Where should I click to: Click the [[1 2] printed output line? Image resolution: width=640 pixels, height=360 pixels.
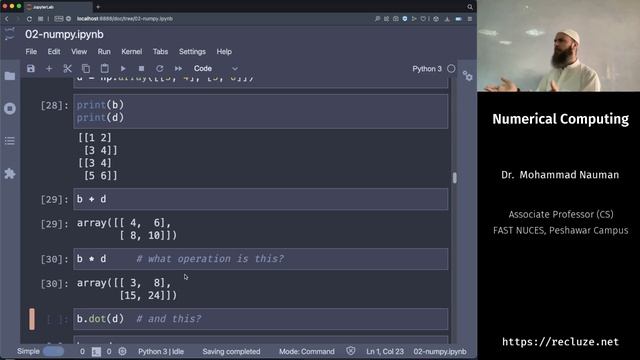95,138
